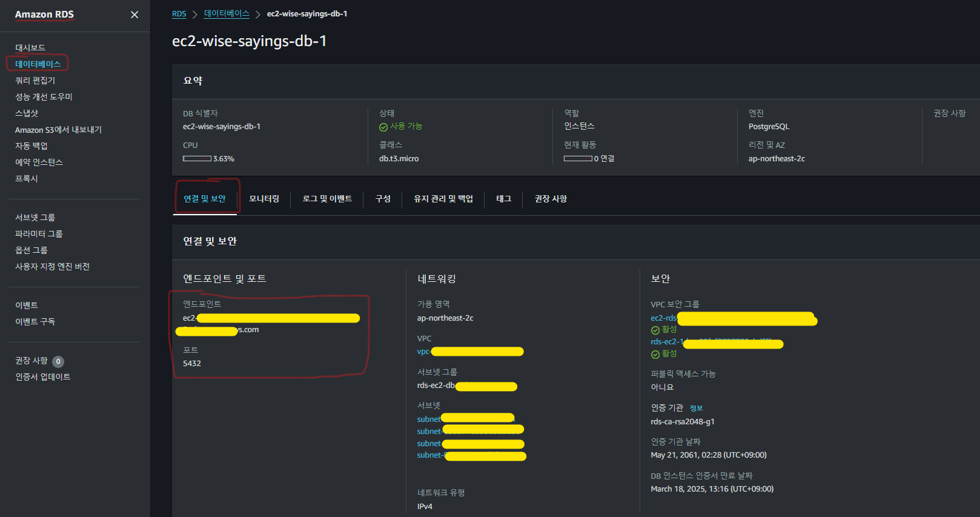Click the rds-ec2-db subnet group value

pyautogui.click(x=467, y=385)
